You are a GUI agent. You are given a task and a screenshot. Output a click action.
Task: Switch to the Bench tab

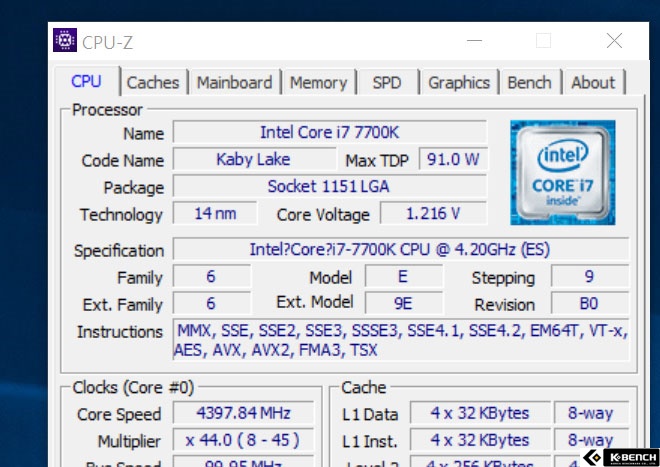click(x=529, y=83)
